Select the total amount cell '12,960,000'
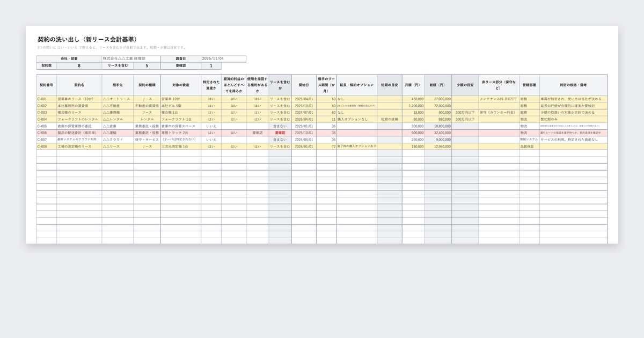This screenshot has width=644, height=338. click(x=438, y=146)
